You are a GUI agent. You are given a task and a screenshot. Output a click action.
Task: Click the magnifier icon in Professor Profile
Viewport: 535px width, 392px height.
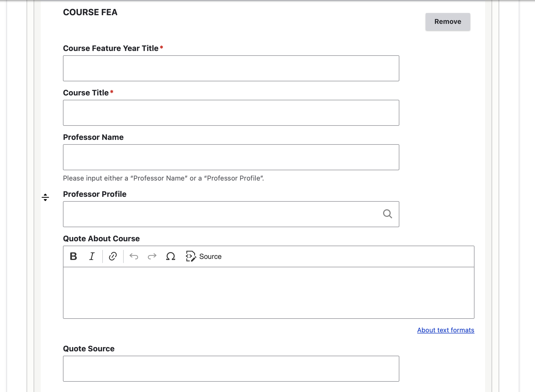point(387,214)
